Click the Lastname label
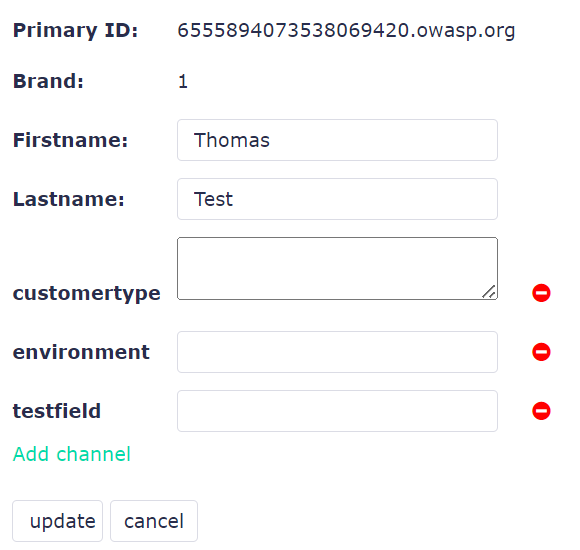This screenshot has height=550, width=580. pyautogui.click(x=68, y=199)
